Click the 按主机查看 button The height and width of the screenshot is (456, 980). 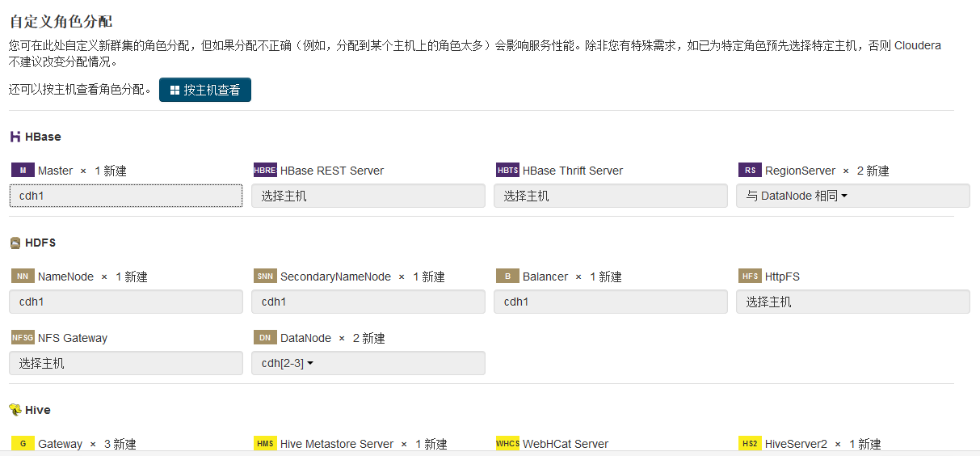point(205,90)
